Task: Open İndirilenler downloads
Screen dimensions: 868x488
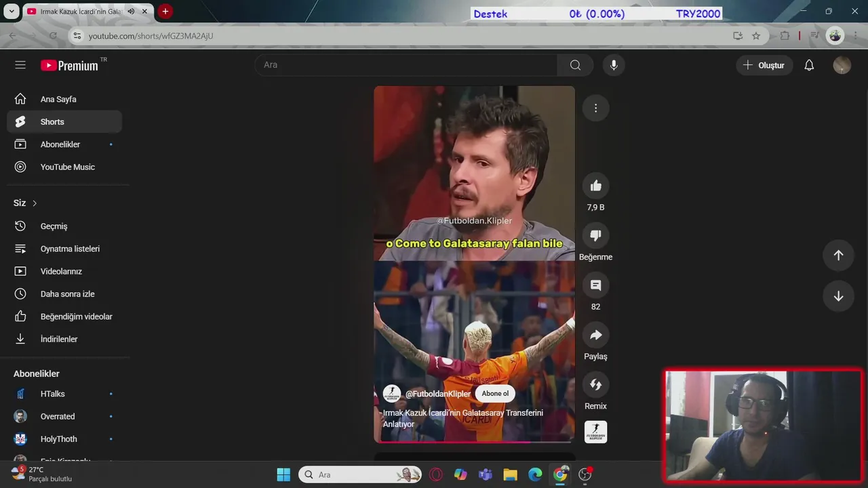Action: [x=64, y=339]
